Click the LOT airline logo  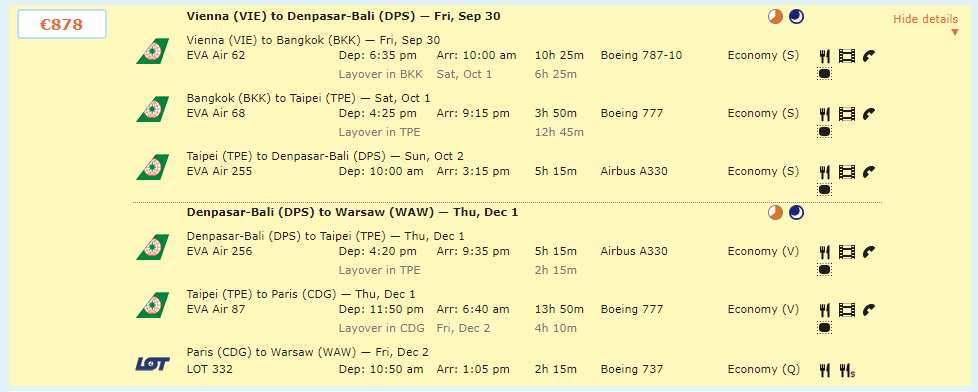[x=152, y=363]
